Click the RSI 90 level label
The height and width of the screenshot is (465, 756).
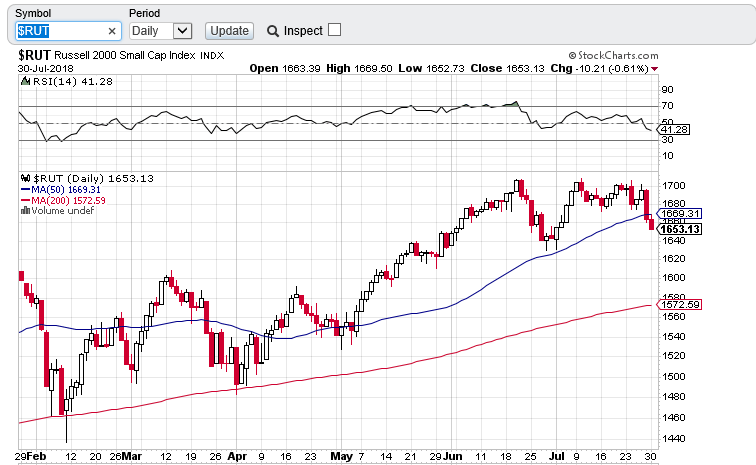pyautogui.click(x=668, y=90)
